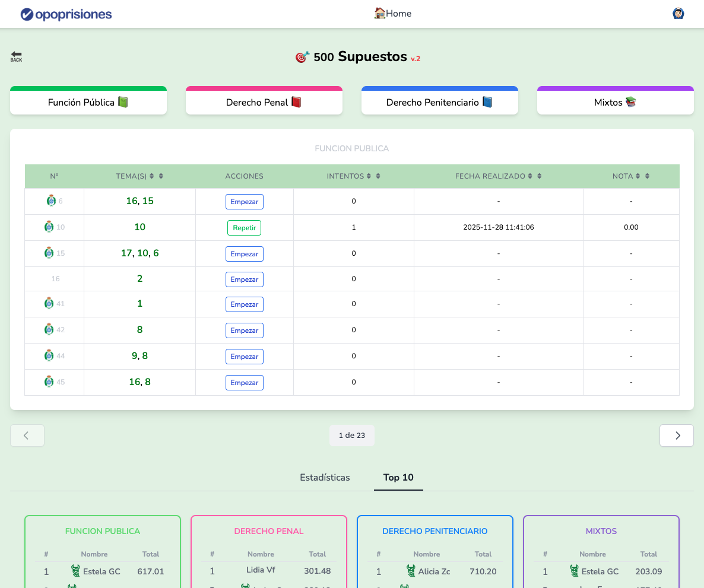The width and height of the screenshot is (704, 588).
Task: Click the emblem icon beside supuesto 45
Action: click(x=49, y=382)
